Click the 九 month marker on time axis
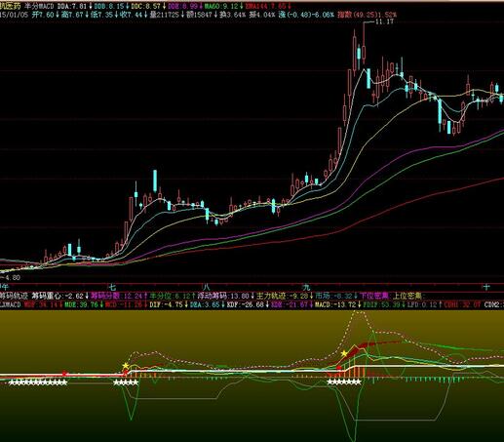 click(x=306, y=287)
